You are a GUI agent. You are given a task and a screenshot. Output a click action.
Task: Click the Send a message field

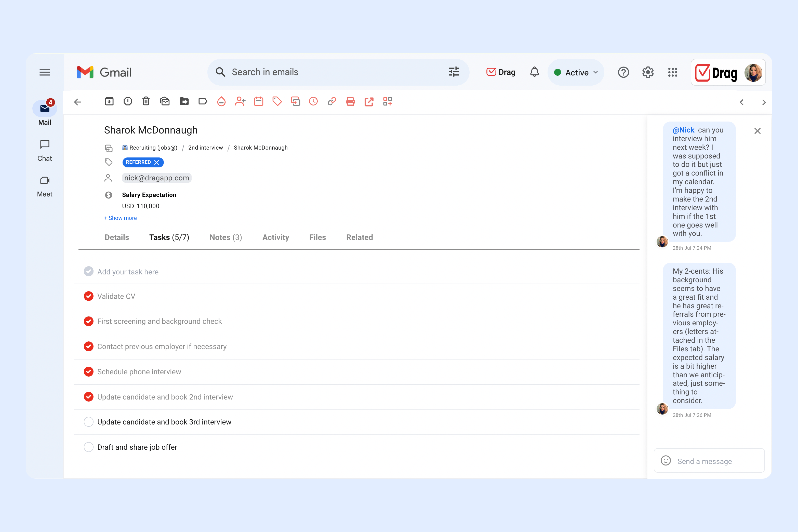tap(709, 460)
